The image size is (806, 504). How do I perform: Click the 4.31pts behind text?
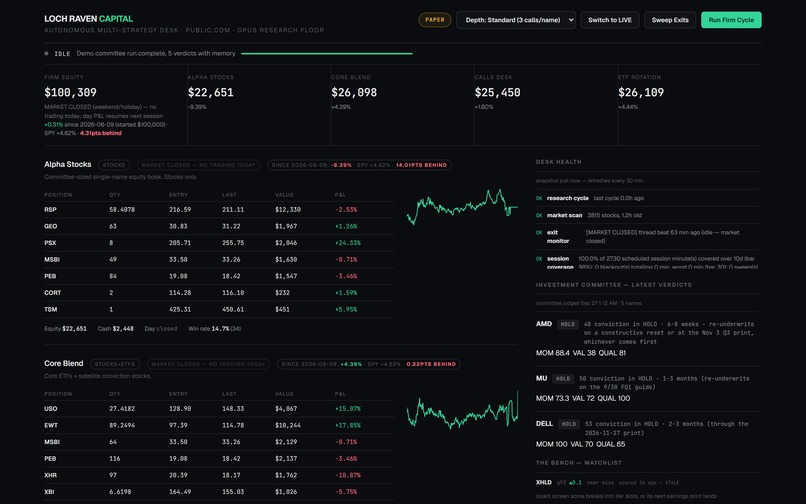click(101, 133)
